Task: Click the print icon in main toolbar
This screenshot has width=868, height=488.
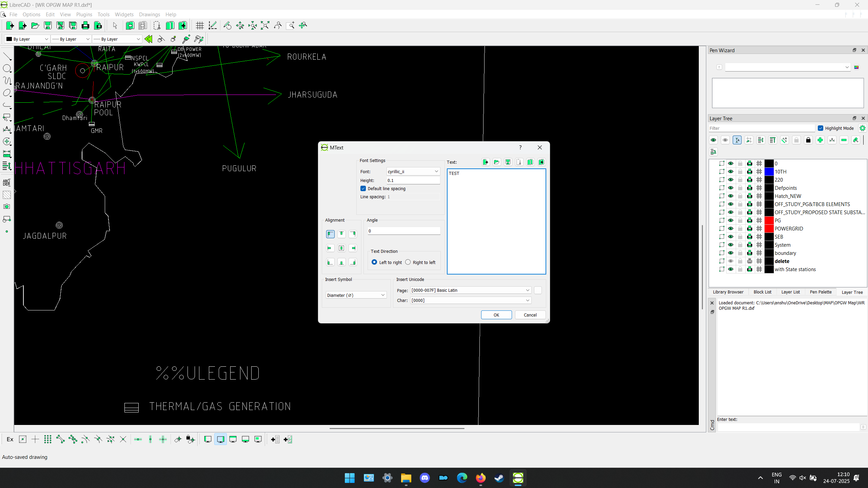Action: point(85,25)
